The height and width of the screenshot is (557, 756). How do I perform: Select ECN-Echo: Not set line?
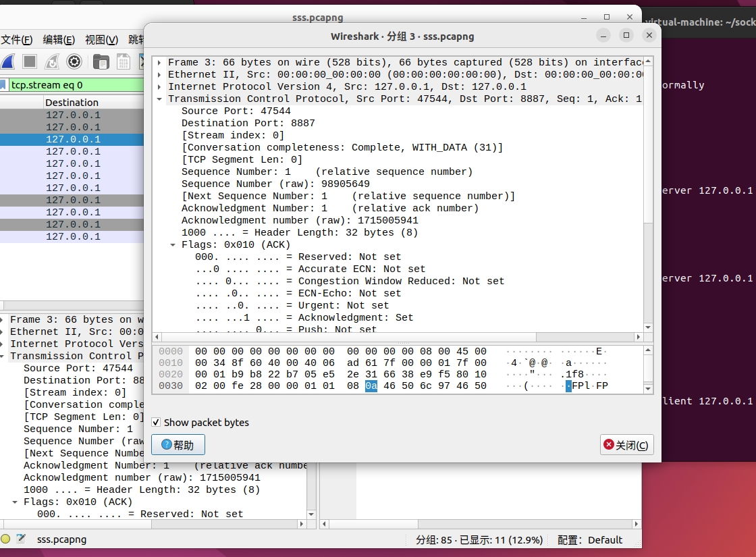pyautogui.click(x=298, y=293)
